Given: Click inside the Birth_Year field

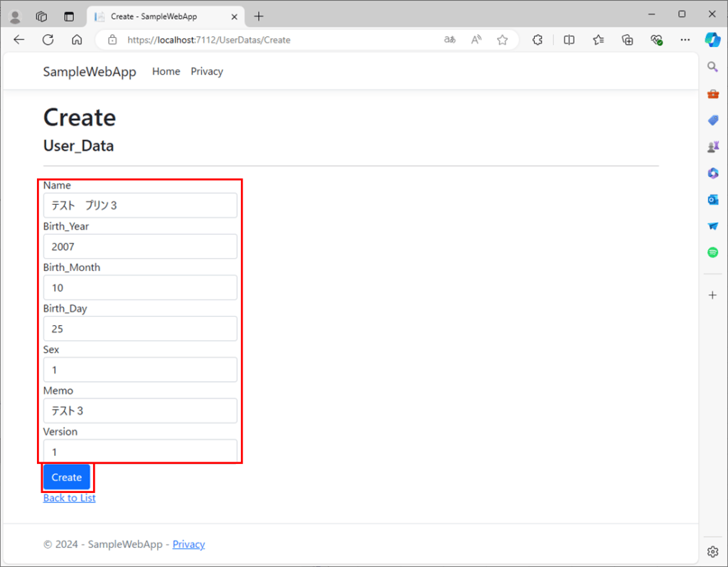Looking at the screenshot, I should pyautogui.click(x=140, y=247).
